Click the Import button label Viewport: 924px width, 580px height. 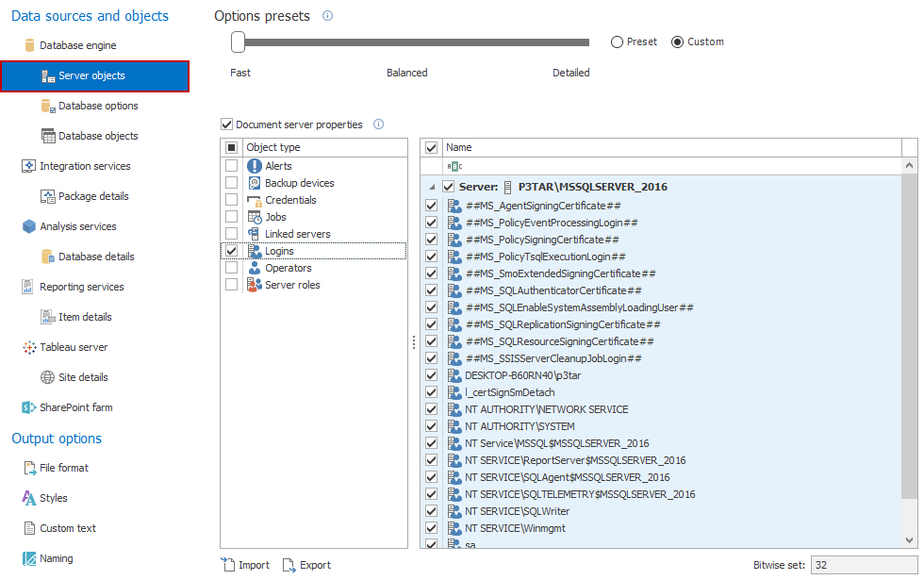(254, 565)
